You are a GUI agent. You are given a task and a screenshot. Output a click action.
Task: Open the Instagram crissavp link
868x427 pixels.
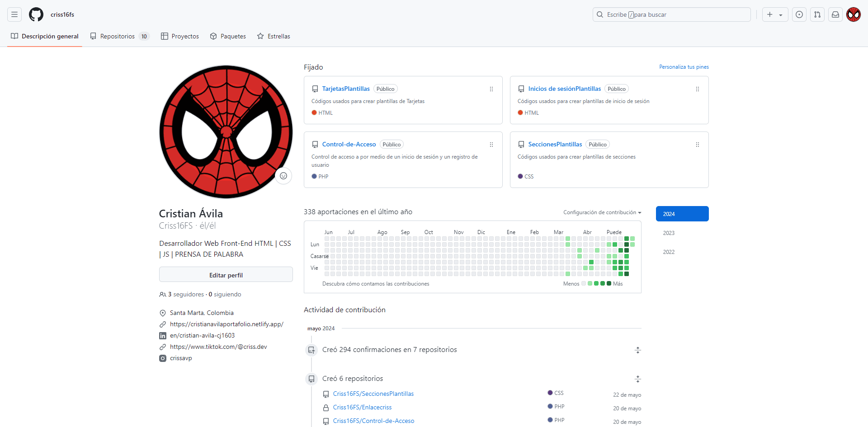pos(181,358)
